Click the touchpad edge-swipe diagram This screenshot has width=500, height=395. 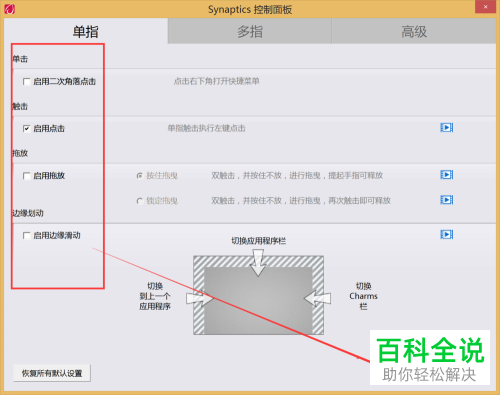point(258,295)
